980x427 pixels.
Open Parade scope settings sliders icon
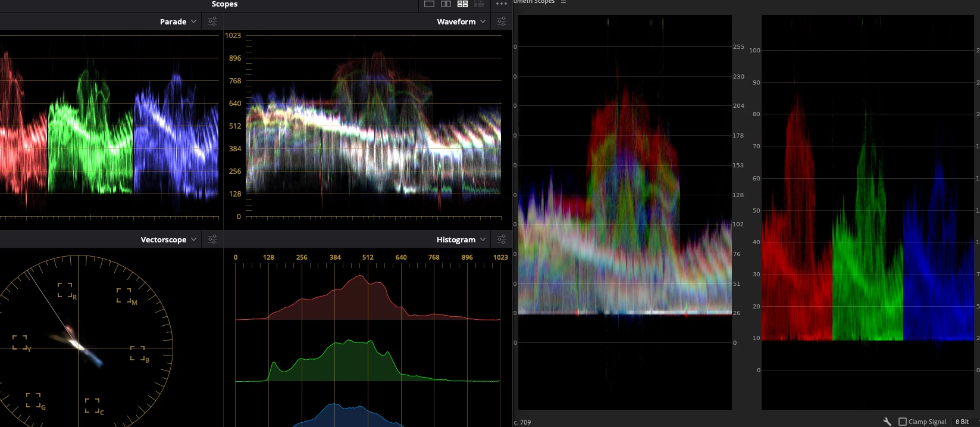[212, 21]
